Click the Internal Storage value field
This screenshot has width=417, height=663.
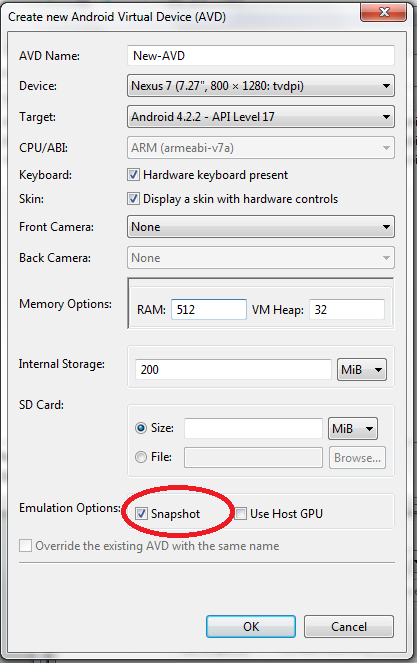click(x=233, y=370)
